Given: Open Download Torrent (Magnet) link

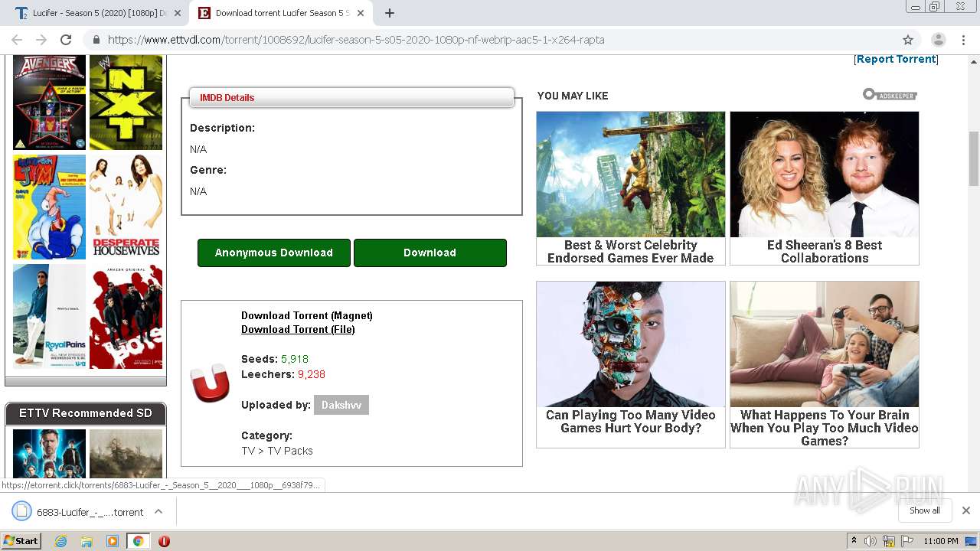Looking at the screenshot, I should [307, 315].
